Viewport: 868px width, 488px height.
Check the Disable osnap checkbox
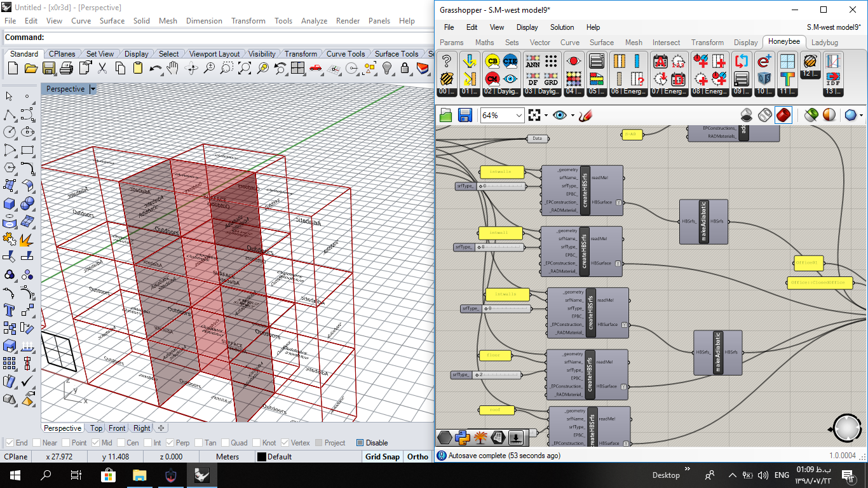tap(360, 443)
